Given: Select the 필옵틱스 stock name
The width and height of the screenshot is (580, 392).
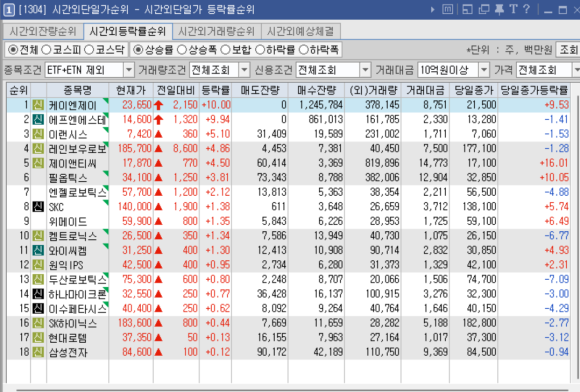Looking at the screenshot, I should pyautogui.click(x=68, y=178).
